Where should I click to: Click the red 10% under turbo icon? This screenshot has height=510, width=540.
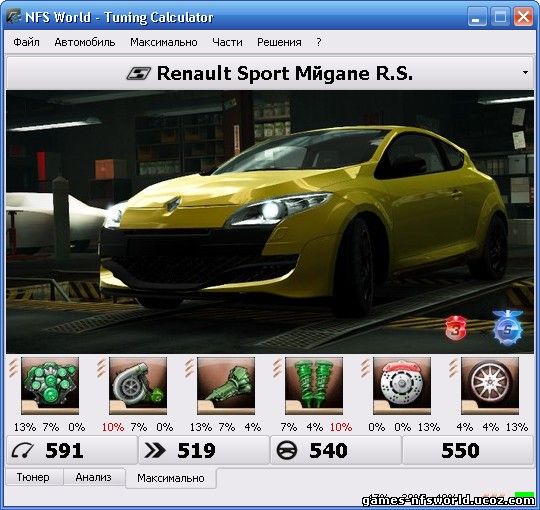click(x=113, y=427)
